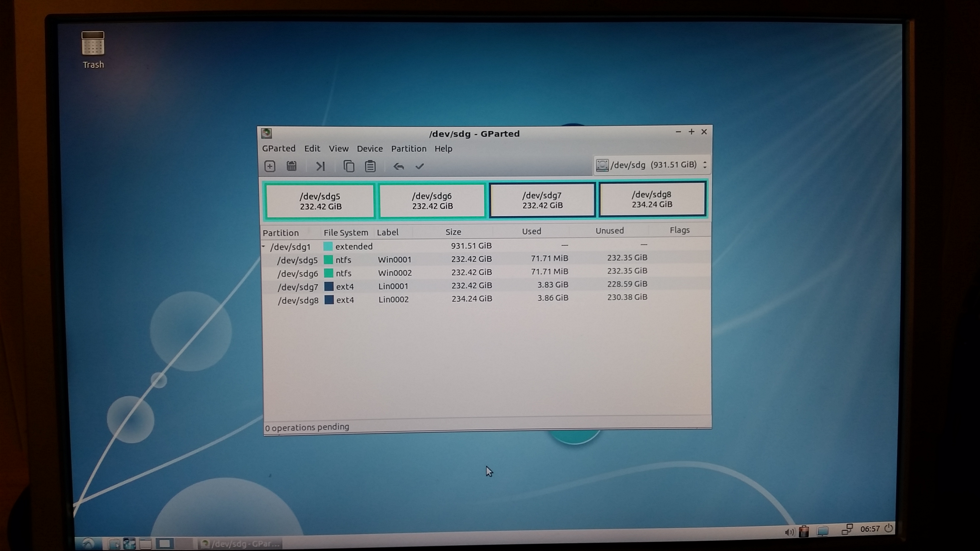
Task: Sort by the Unused column header
Action: click(609, 231)
